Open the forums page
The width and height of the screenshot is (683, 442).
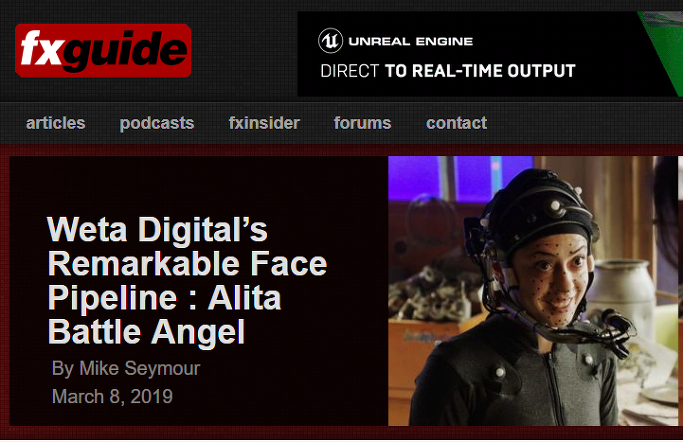pos(362,123)
